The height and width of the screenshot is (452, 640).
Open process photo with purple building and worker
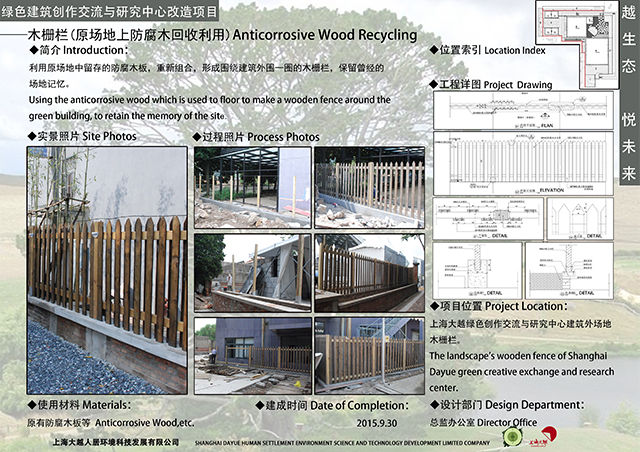point(253,356)
